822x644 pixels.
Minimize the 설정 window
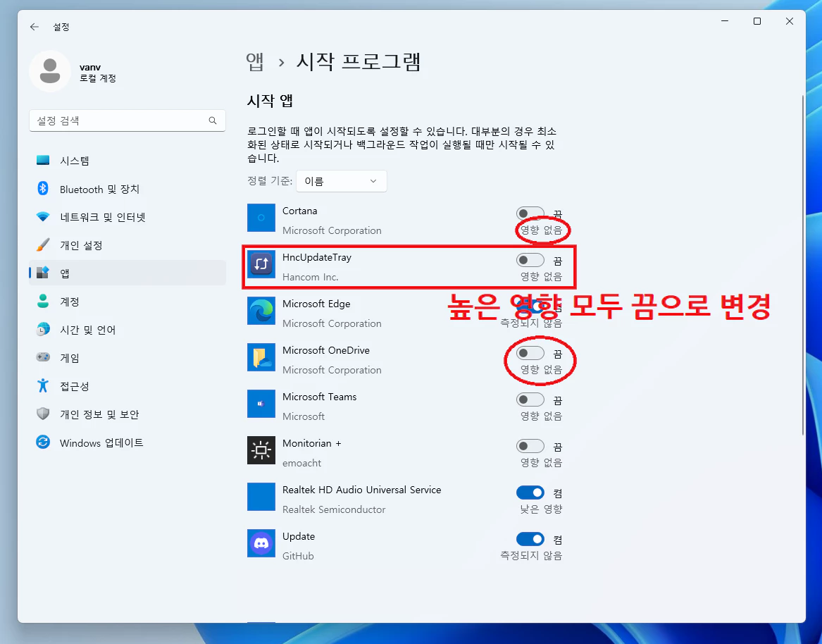[x=725, y=21]
